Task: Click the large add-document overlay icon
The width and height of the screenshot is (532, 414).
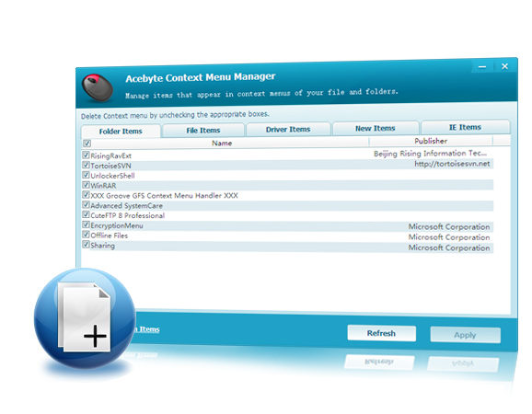Action: click(85, 318)
